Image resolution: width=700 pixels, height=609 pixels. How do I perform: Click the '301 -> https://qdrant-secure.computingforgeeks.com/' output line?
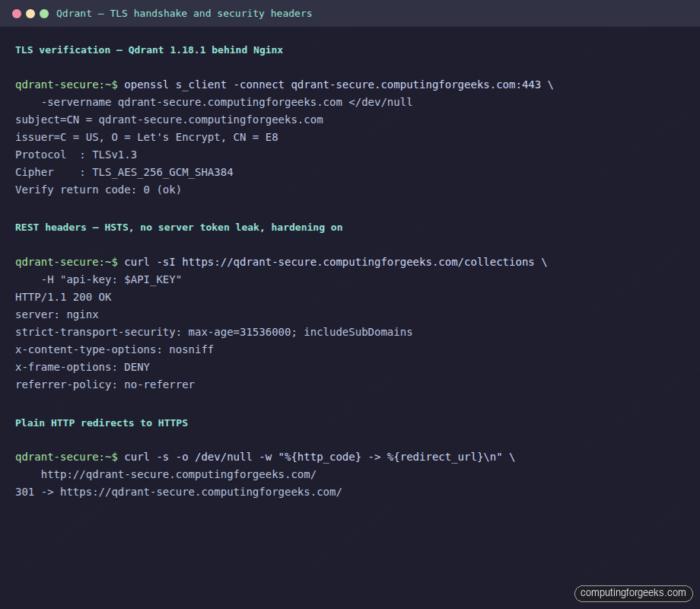(179, 492)
